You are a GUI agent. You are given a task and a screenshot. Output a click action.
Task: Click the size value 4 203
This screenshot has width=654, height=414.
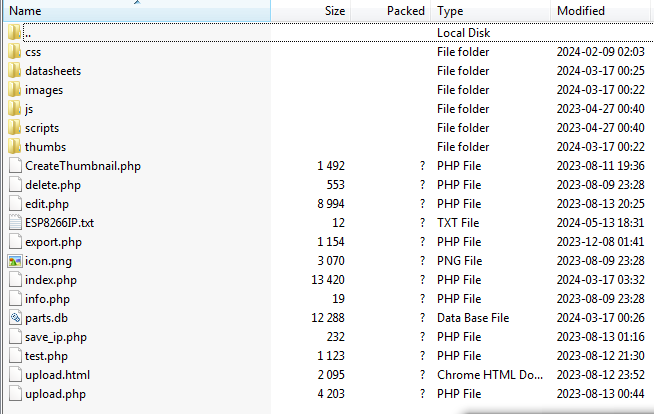pyautogui.click(x=331, y=394)
